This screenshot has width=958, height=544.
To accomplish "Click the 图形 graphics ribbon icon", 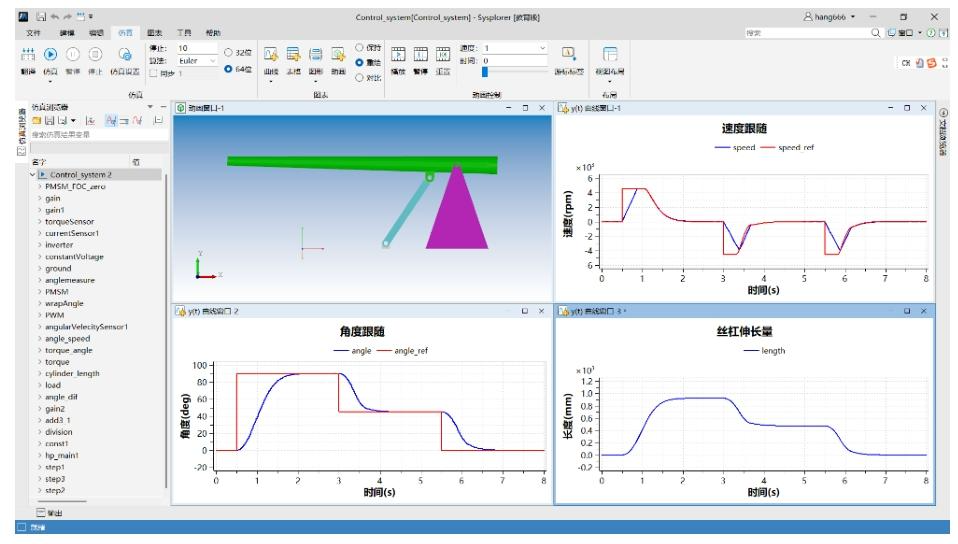I will [x=315, y=55].
